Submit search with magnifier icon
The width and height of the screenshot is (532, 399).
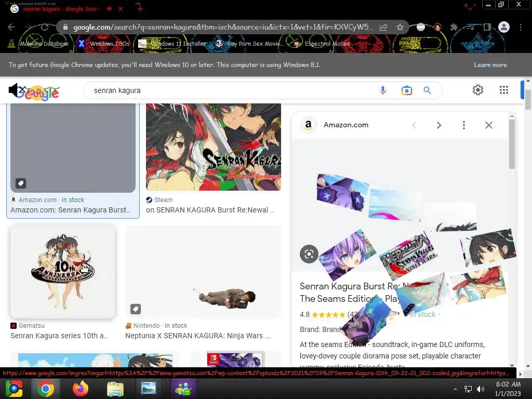tap(427, 90)
